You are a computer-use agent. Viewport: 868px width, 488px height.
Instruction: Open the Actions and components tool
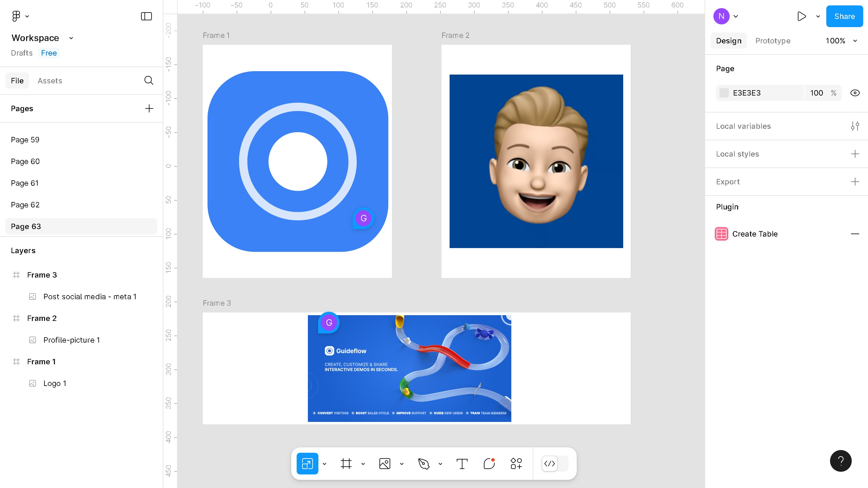(x=516, y=464)
